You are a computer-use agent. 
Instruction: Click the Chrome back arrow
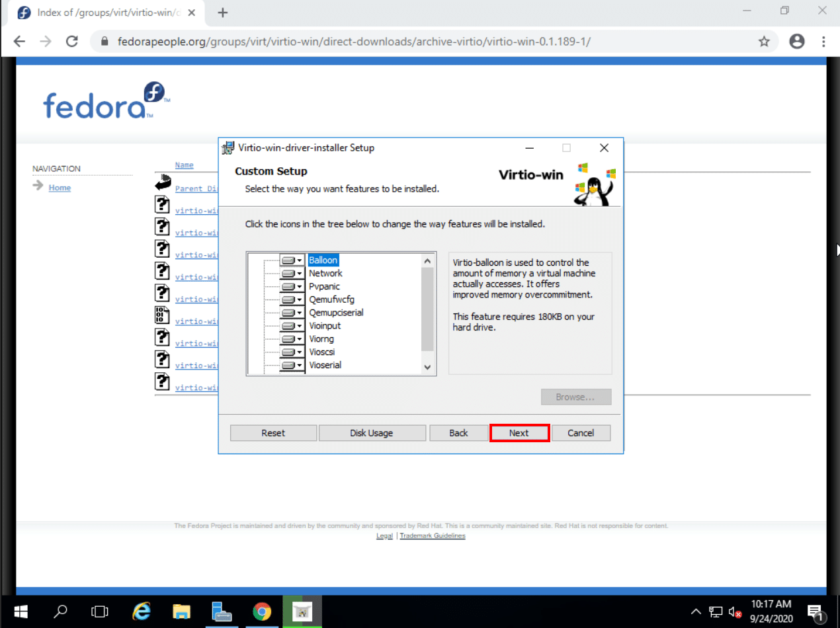19,42
